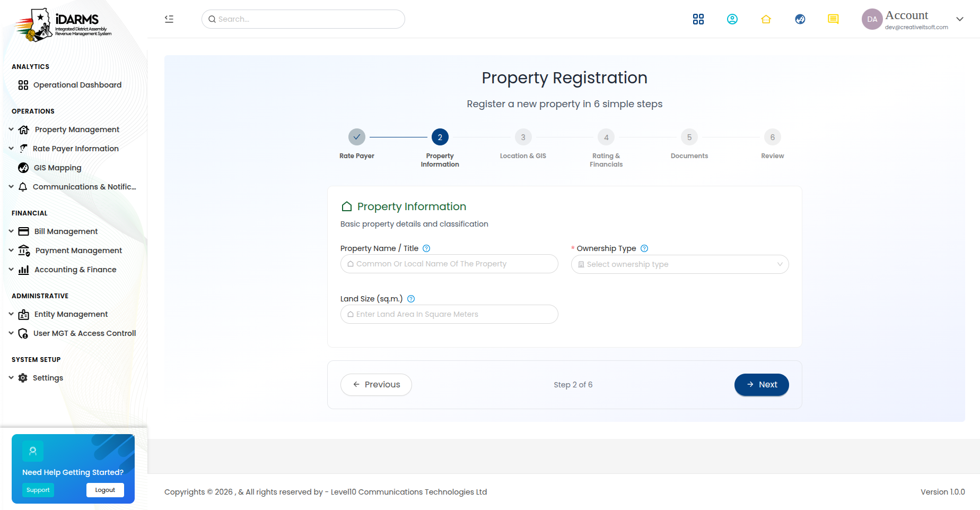Screen dimensions: 980x510
Task: Expand Communications & Notifications chevron
Action: pyautogui.click(x=11, y=187)
